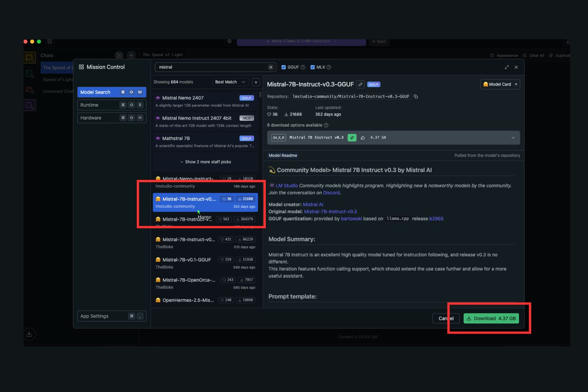Open the LM Studio link in the readme
Viewport: 588px width, 392px height.
[287, 185]
